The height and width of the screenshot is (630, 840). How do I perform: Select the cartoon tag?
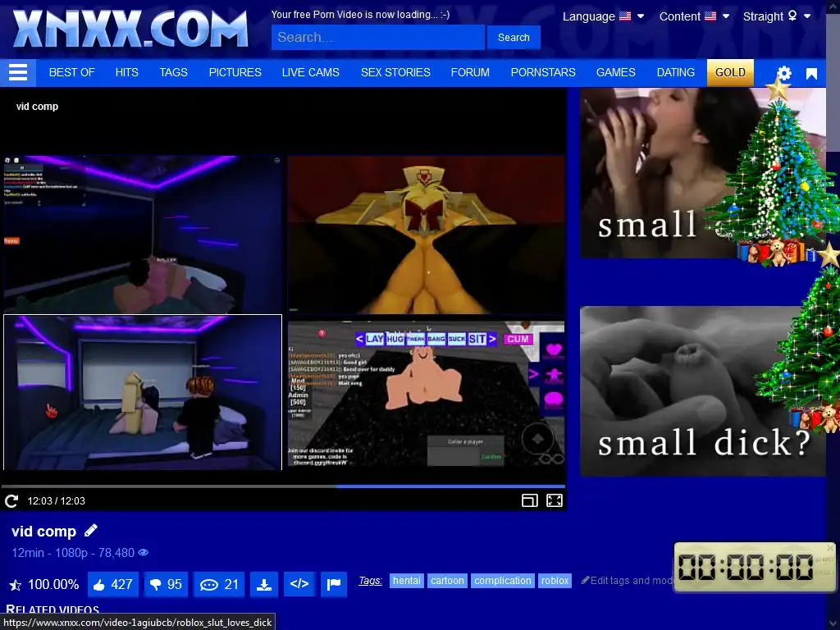click(x=447, y=581)
